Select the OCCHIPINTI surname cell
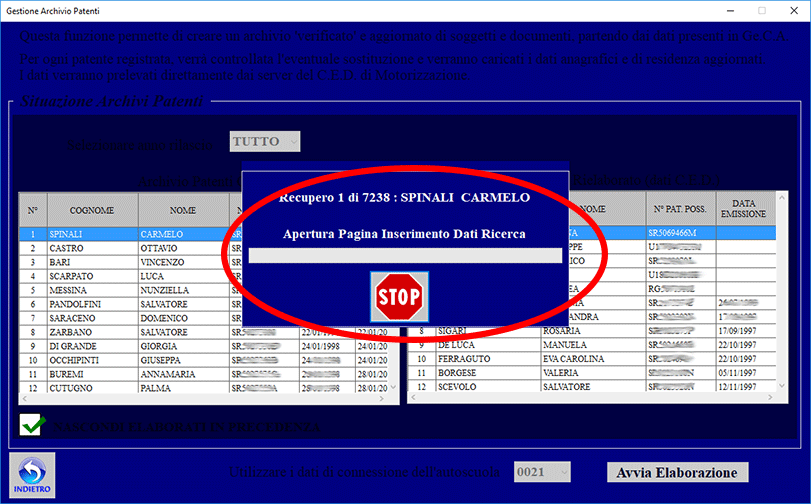The width and height of the screenshot is (811, 504). click(x=93, y=360)
